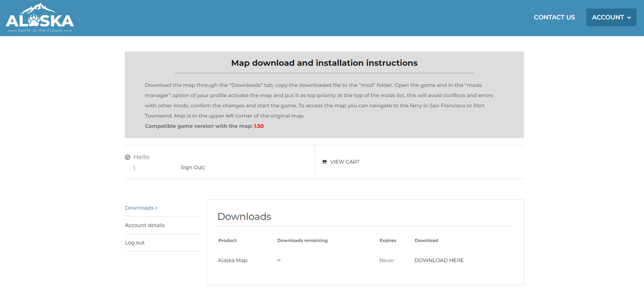This screenshot has width=644, height=288.
Task: Click the Alaska Map product name
Action: (232, 260)
